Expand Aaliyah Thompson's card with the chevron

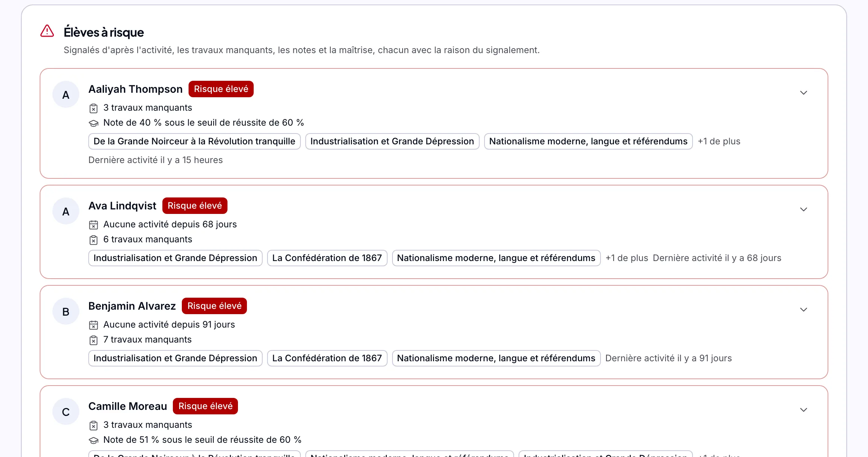(x=803, y=93)
